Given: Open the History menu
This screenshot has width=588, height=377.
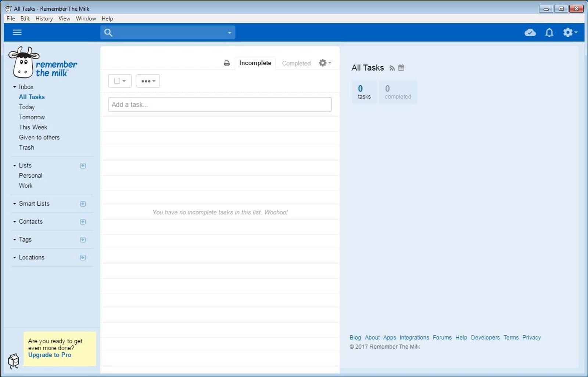Looking at the screenshot, I should 44,18.
